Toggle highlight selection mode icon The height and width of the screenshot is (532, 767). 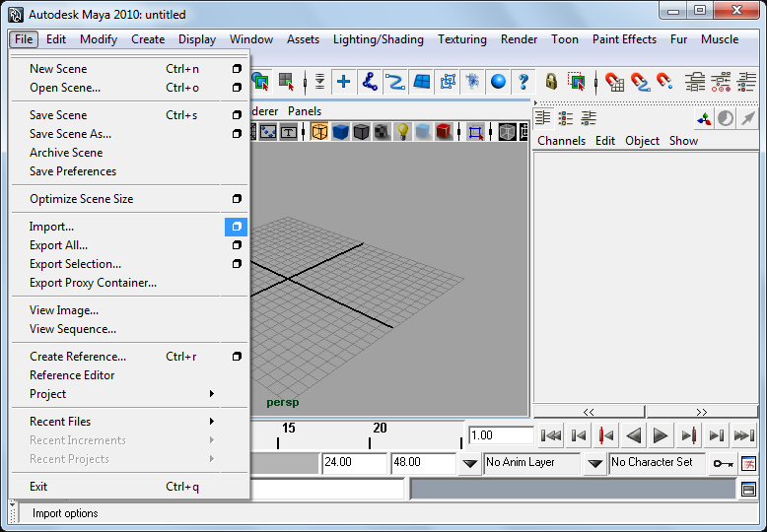pos(577,82)
